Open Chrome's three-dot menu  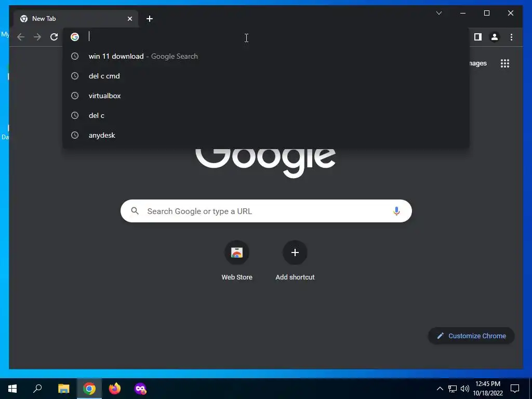(511, 37)
